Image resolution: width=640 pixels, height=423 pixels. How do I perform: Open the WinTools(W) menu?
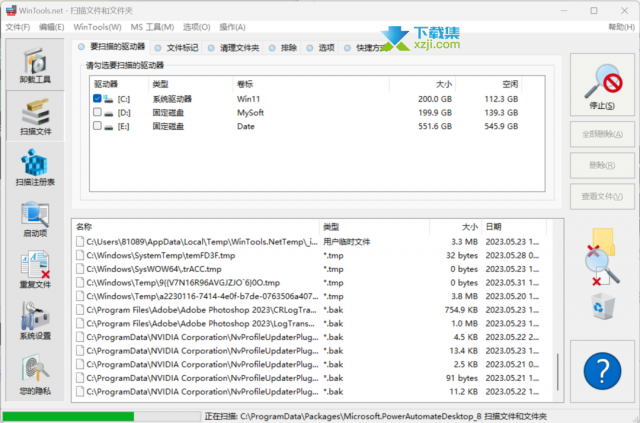[98, 27]
